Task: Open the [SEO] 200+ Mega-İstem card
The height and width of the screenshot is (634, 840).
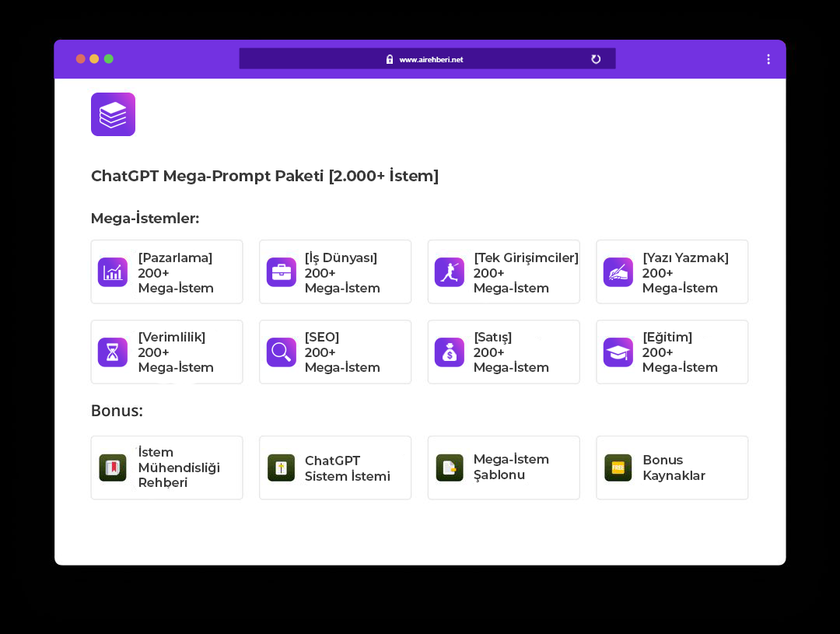Action: pyautogui.click(x=335, y=352)
